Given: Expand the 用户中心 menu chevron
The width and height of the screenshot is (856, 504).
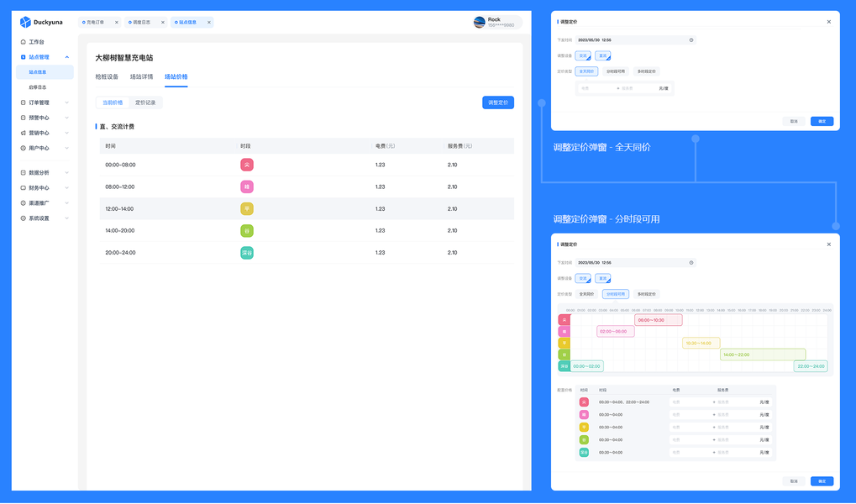Looking at the screenshot, I should click(x=66, y=148).
